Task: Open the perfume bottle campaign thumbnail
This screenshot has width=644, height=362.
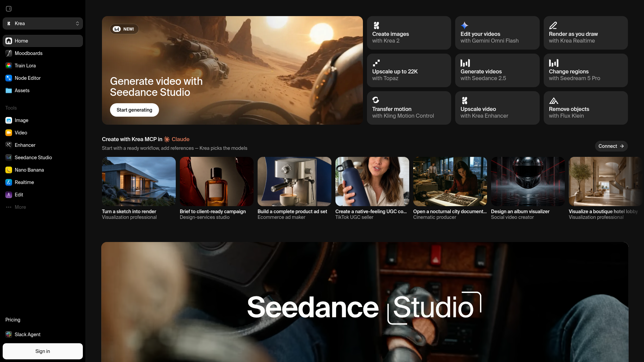Action: 217,181
